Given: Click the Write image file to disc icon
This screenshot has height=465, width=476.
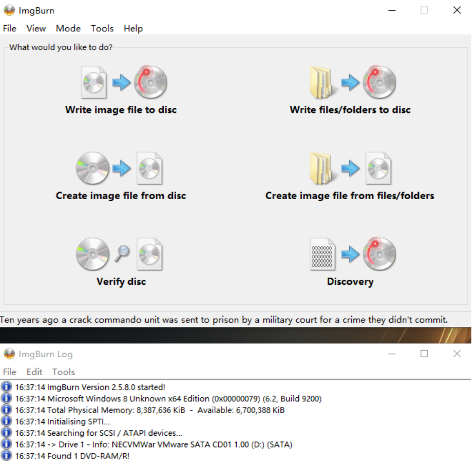Looking at the screenshot, I should click(124, 82).
